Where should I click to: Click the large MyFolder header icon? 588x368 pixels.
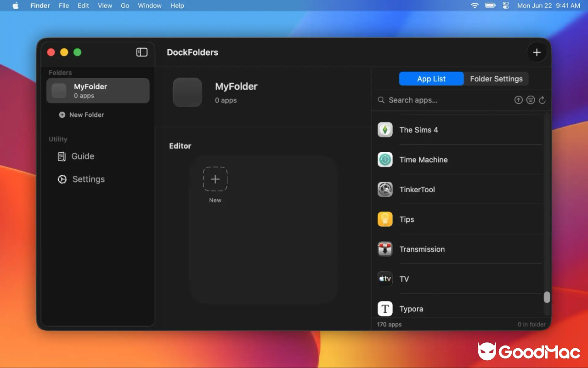pos(187,92)
